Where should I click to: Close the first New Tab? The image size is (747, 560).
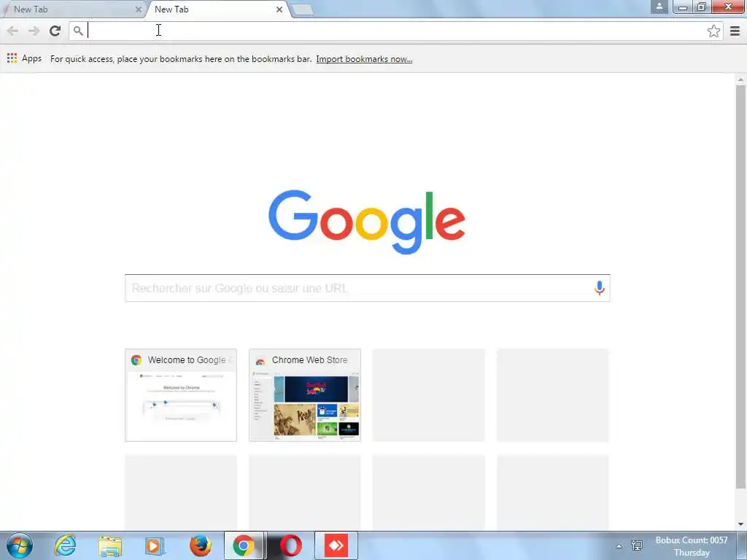(138, 9)
